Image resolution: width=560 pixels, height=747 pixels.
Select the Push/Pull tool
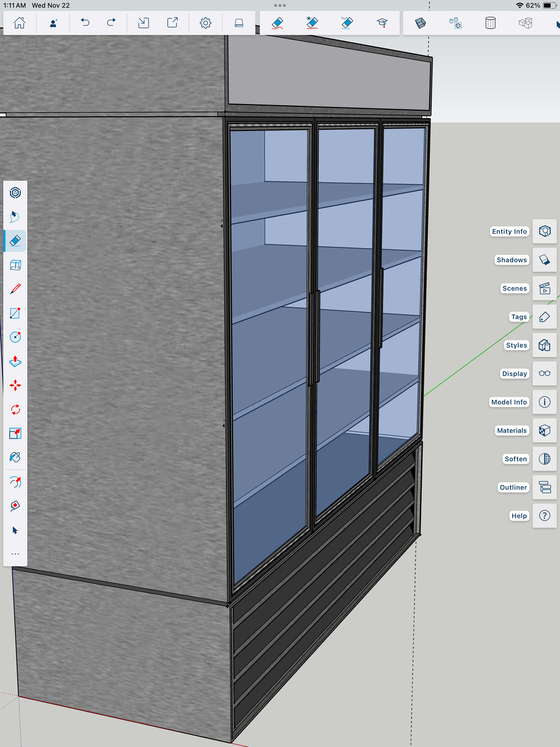(15, 361)
